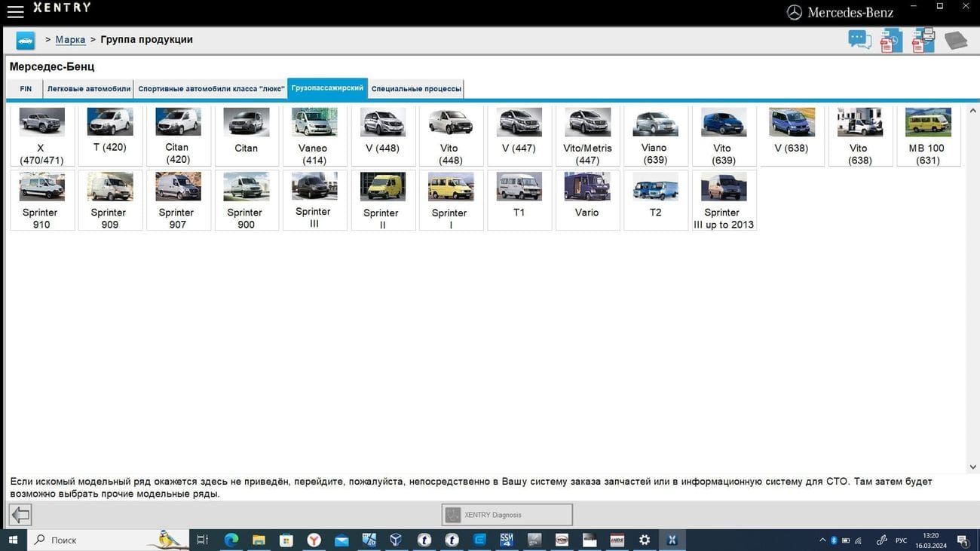The width and height of the screenshot is (980, 551).
Task: Select the T2 model tile
Action: [656, 200]
